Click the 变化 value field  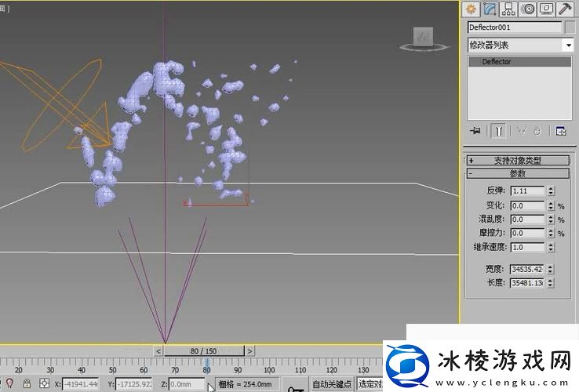527,205
